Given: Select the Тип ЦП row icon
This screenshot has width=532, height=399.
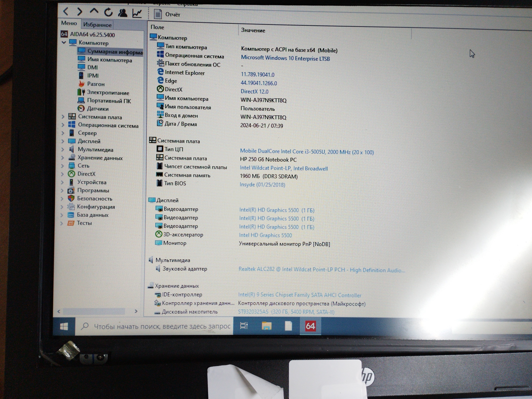Looking at the screenshot, I should tap(160, 149).
